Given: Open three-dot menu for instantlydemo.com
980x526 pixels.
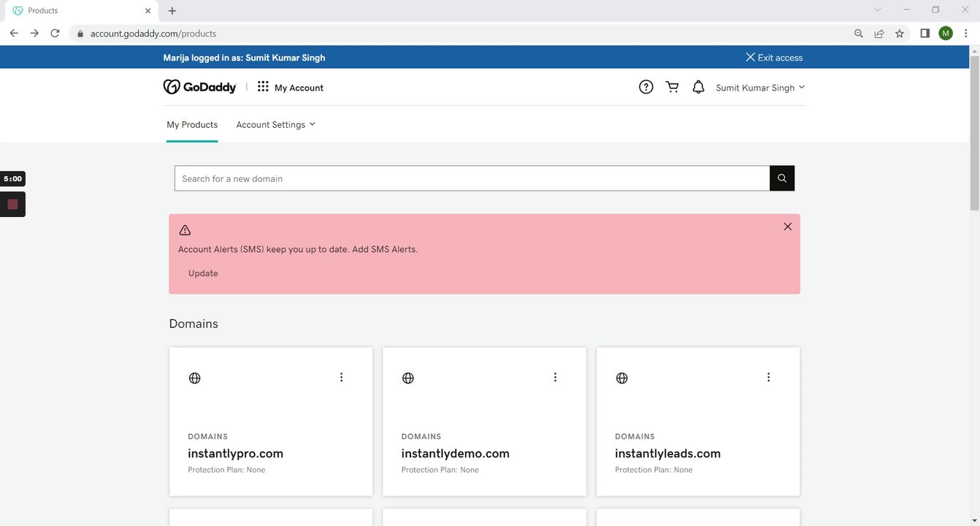Looking at the screenshot, I should coord(555,377).
